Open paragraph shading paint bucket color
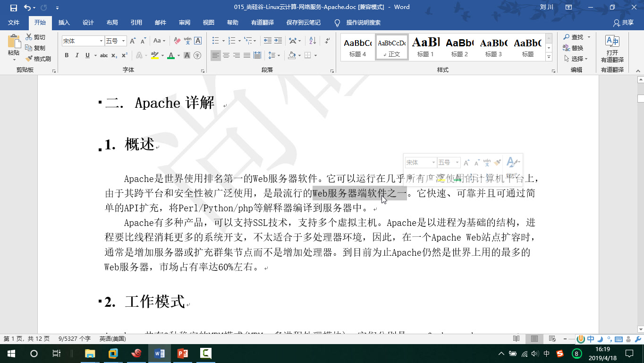Screen dimensions: 644x363 [x=292, y=56]
